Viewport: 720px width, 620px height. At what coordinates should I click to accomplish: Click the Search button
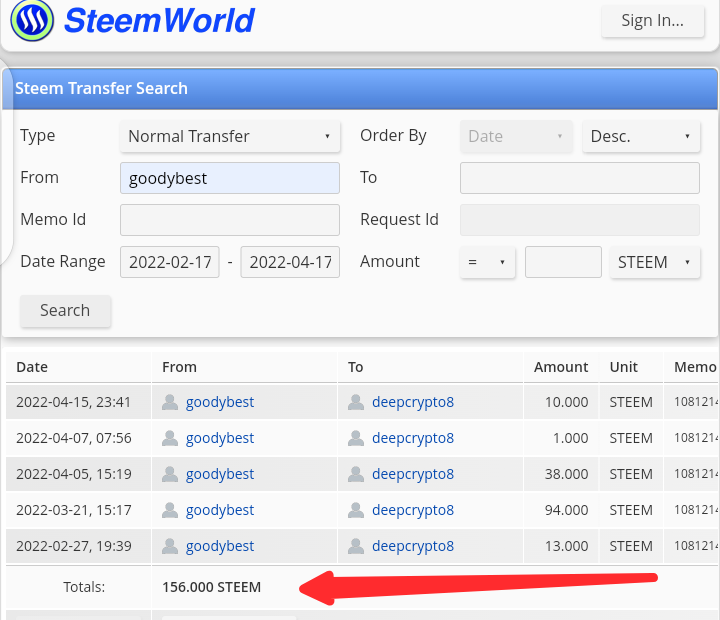coord(65,311)
